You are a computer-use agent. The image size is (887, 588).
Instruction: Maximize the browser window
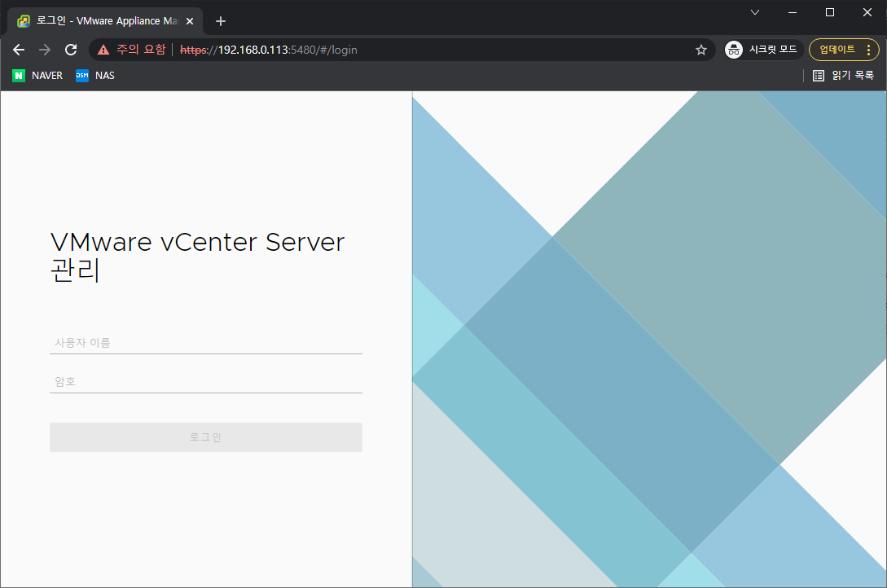830,12
